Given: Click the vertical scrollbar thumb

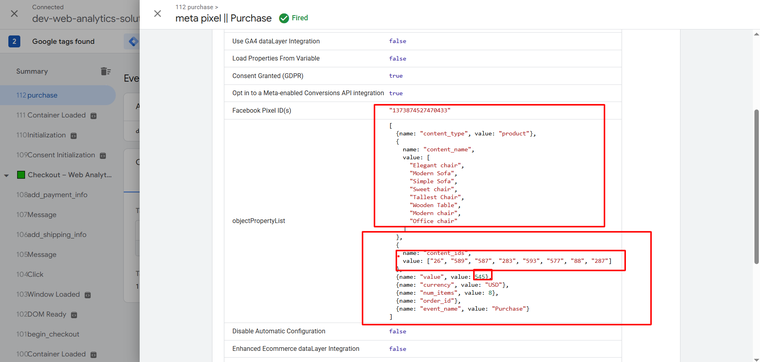Looking at the screenshot, I should pyautogui.click(x=756, y=187).
